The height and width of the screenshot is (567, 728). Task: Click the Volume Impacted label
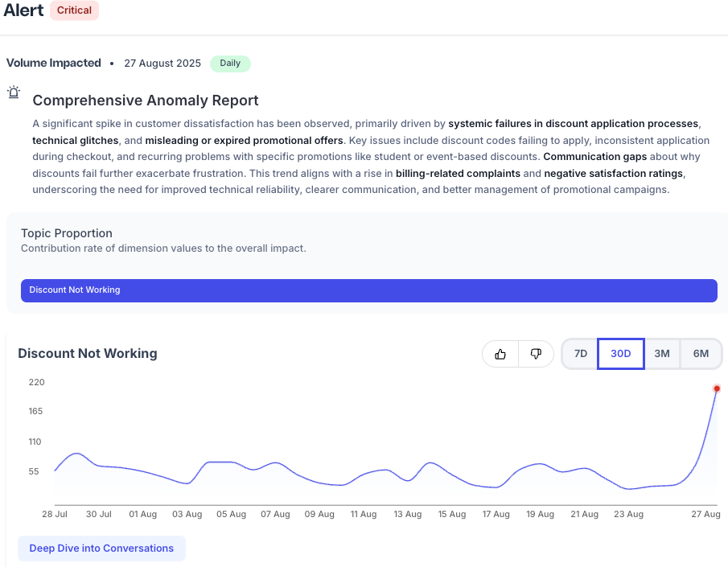pos(53,63)
